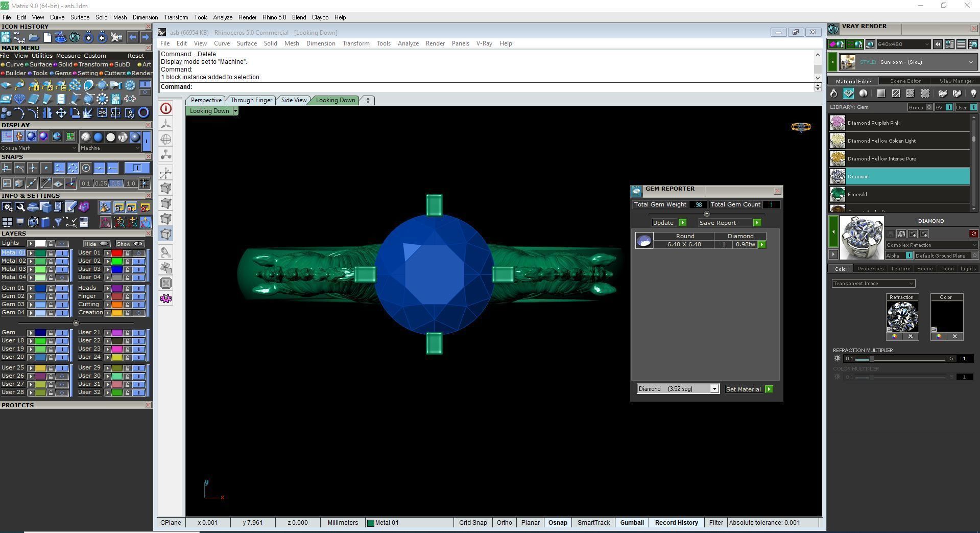Select the shaded blue sphere display icon
This screenshot has height=533, width=980.
pyautogui.click(x=31, y=136)
